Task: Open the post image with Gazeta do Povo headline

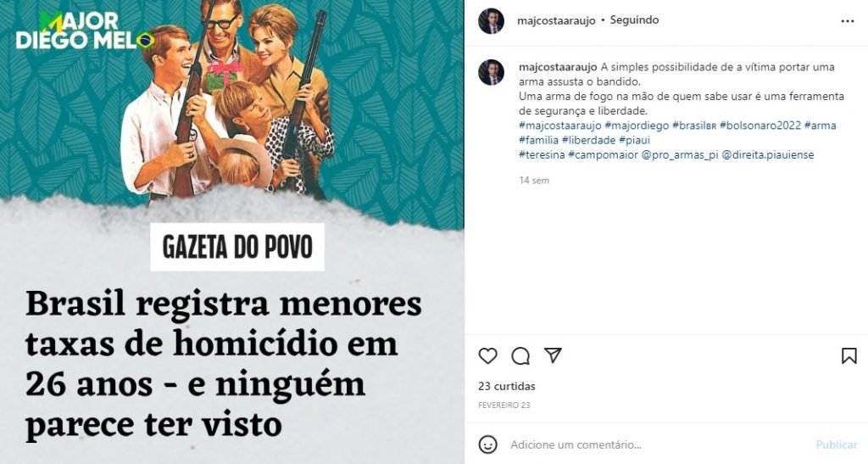Action: pyautogui.click(x=232, y=232)
